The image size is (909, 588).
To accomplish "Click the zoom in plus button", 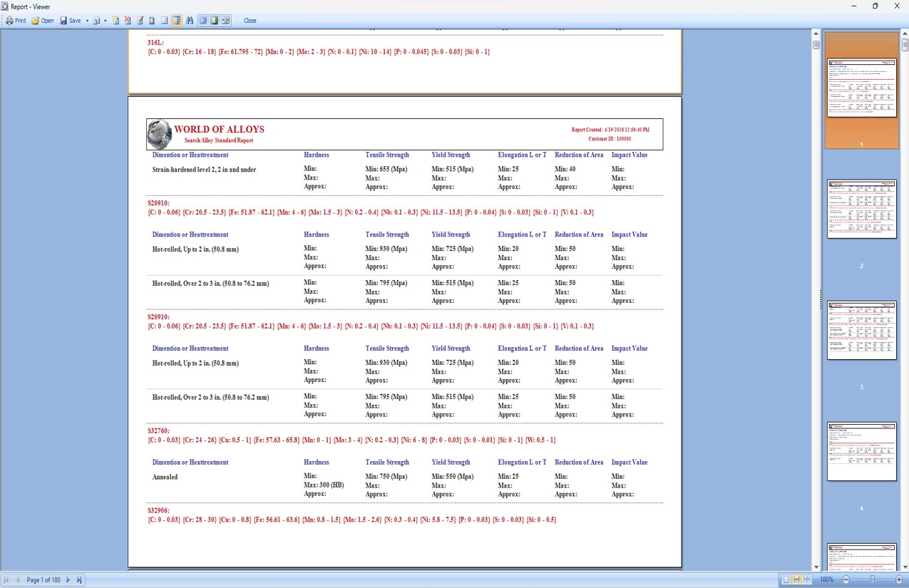I will click(899, 579).
